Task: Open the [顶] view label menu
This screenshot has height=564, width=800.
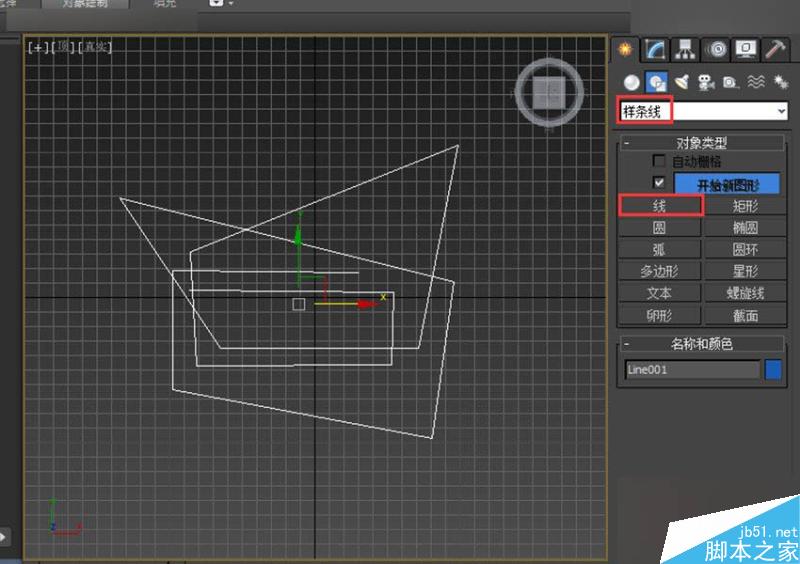Action: click(x=63, y=47)
